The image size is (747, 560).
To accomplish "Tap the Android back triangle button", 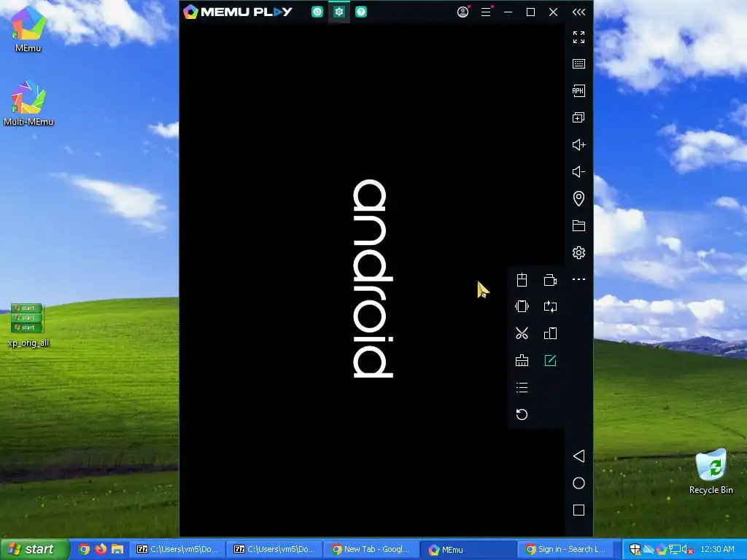I will 578,456.
